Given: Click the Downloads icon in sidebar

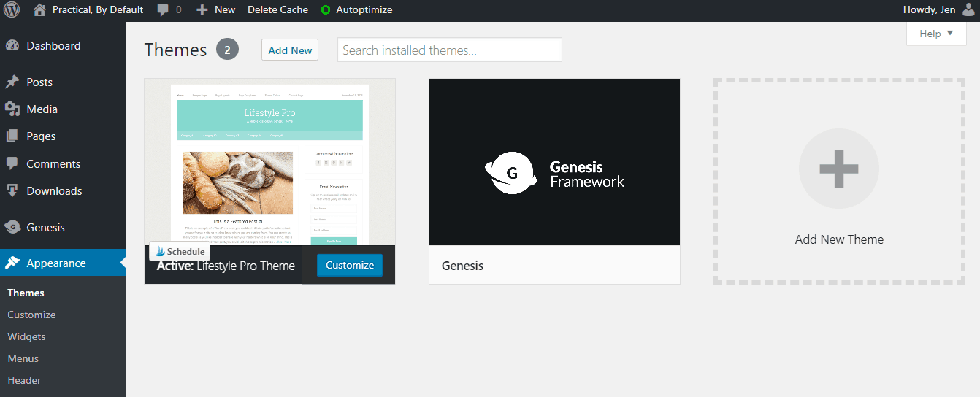Looking at the screenshot, I should 12,190.
